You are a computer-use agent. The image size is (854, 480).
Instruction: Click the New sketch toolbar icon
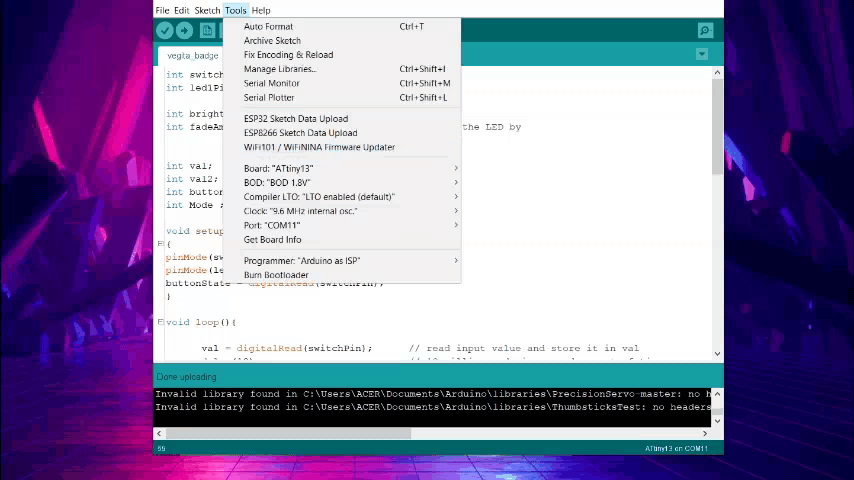coord(207,31)
